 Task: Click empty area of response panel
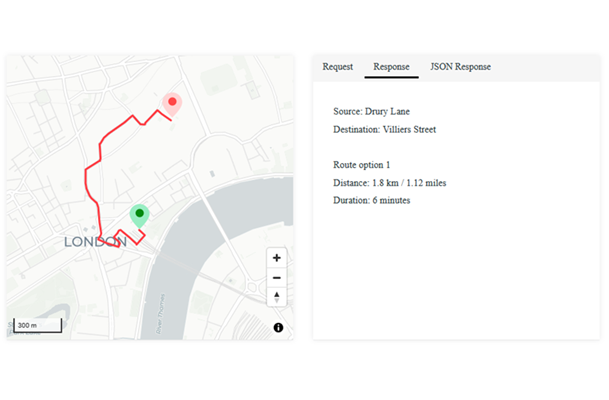[x=455, y=280]
